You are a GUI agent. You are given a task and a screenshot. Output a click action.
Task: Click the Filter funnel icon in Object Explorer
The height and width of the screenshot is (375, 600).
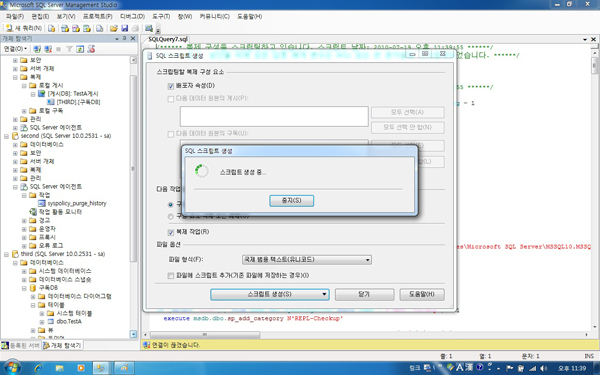[69, 49]
